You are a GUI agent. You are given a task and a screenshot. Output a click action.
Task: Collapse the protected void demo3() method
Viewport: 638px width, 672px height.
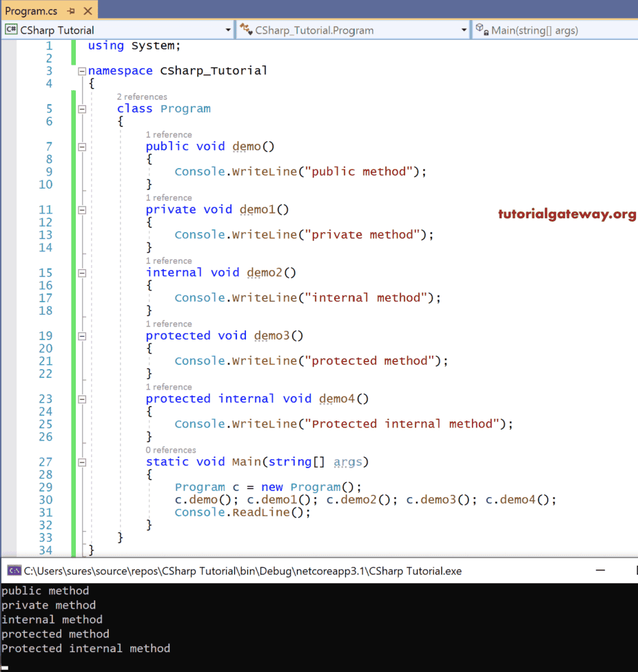tap(82, 336)
